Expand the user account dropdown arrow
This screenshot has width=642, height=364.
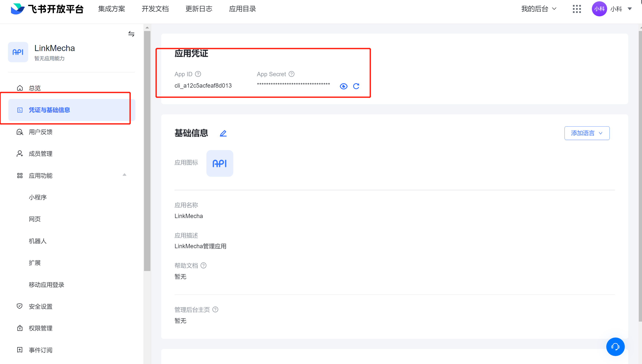(x=630, y=9)
